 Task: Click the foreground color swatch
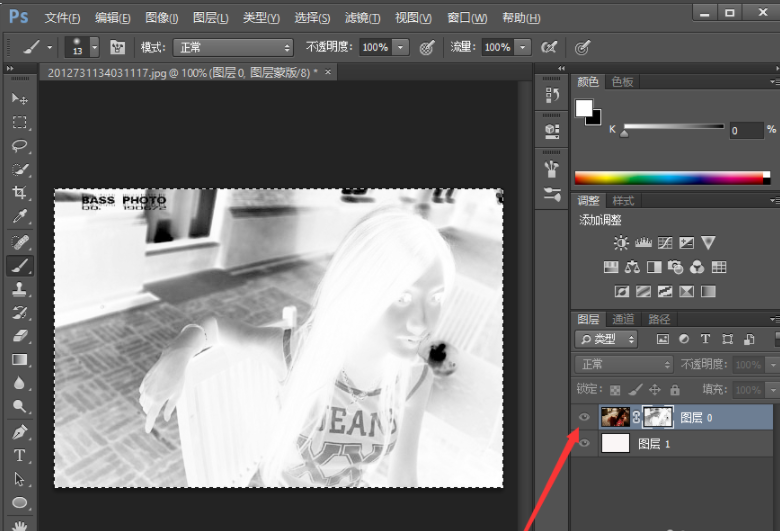pos(583,107)
